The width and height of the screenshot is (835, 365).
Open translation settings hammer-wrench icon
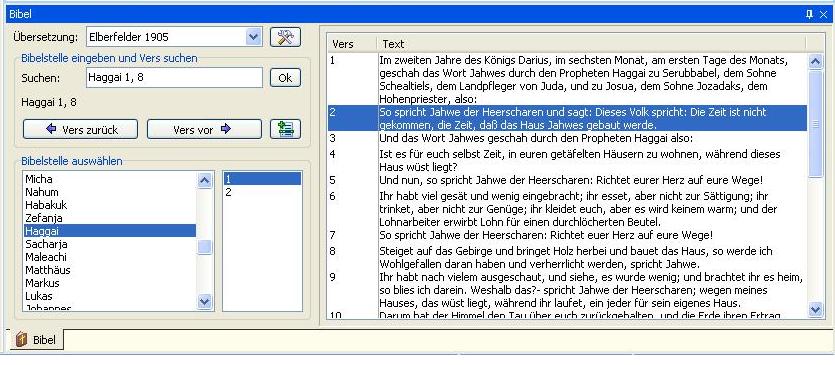285,37
